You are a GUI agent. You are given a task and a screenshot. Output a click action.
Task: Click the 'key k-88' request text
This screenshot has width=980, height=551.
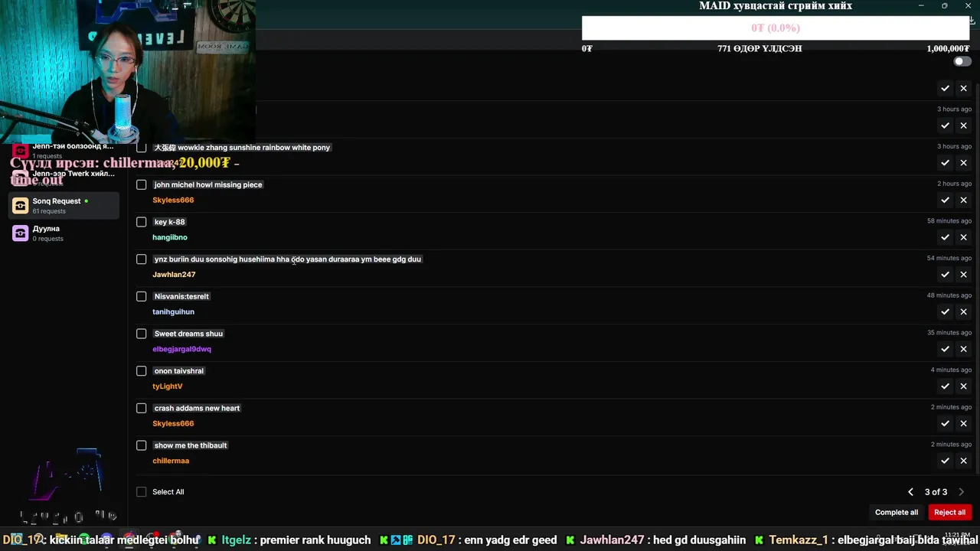pos(169,222)
